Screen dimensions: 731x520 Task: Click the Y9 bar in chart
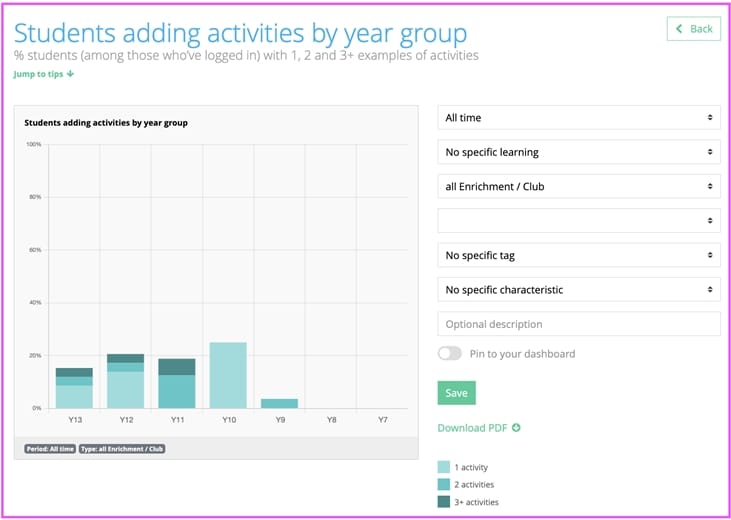[x=279, y=404]
